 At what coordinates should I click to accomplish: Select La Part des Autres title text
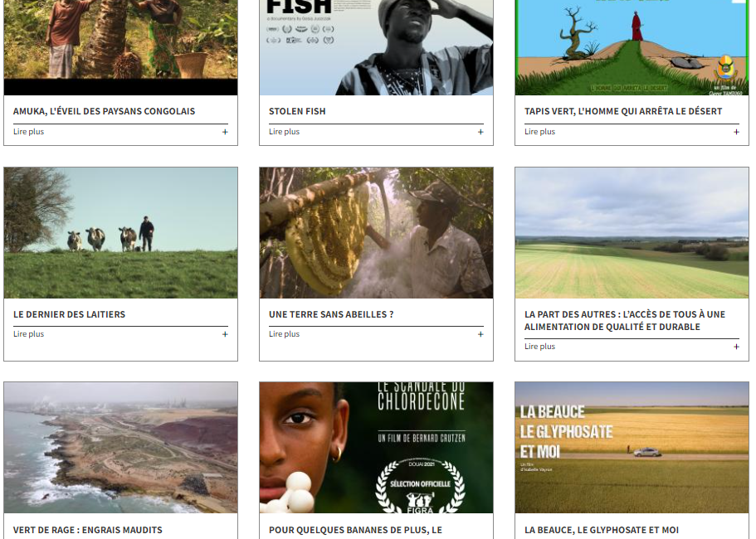[x=624, y=321]
